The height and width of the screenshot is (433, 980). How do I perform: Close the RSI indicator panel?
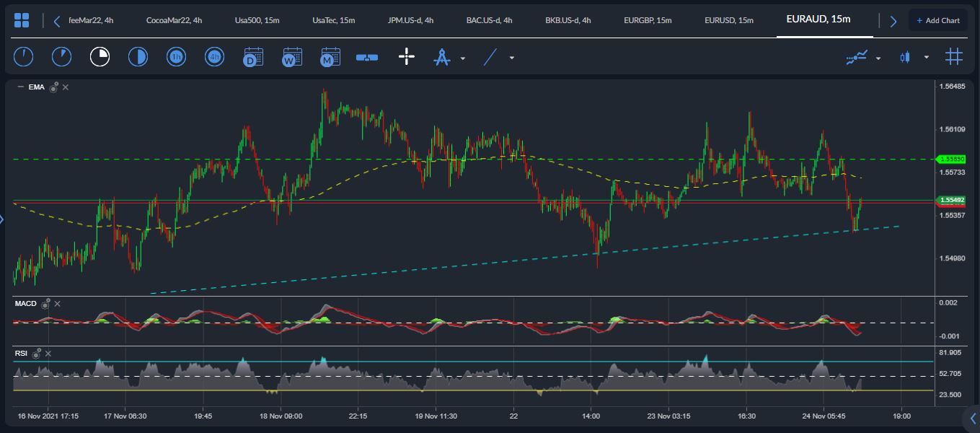[48, 354]
